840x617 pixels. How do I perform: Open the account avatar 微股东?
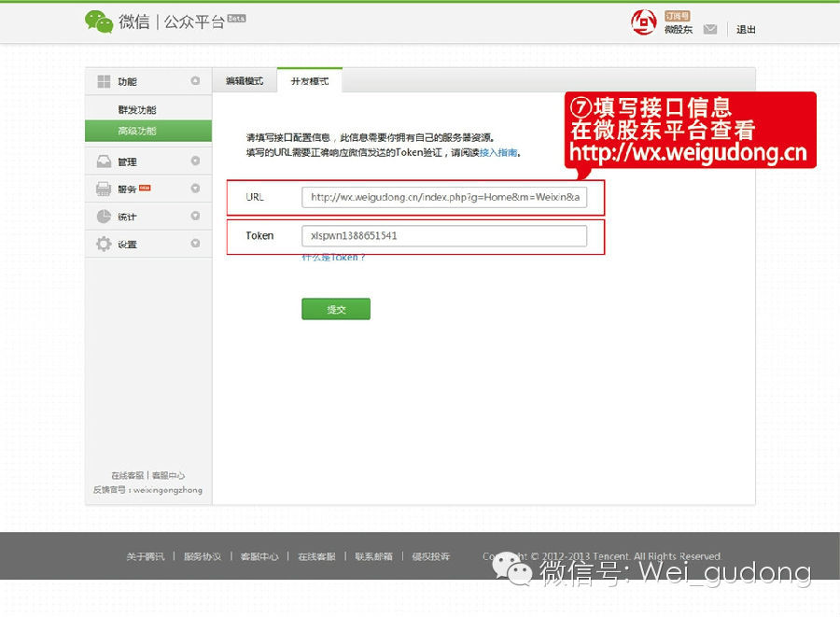point(643,22)
